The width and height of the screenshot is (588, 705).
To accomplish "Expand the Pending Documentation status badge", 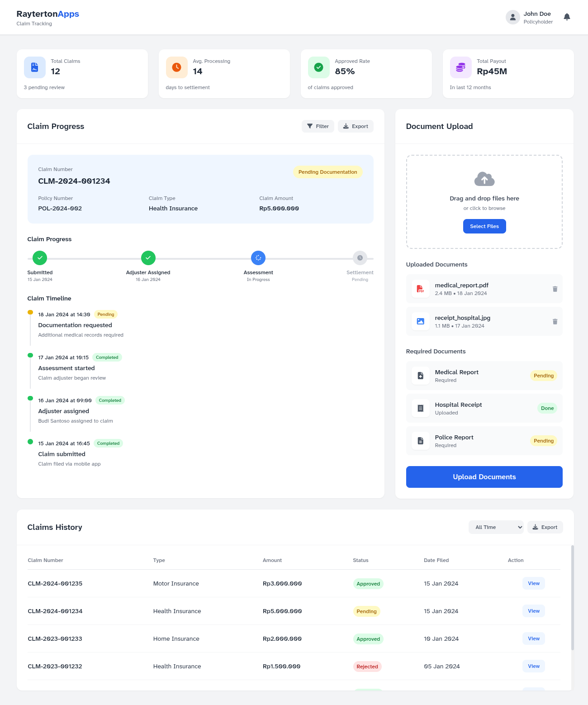I will 327,172.
